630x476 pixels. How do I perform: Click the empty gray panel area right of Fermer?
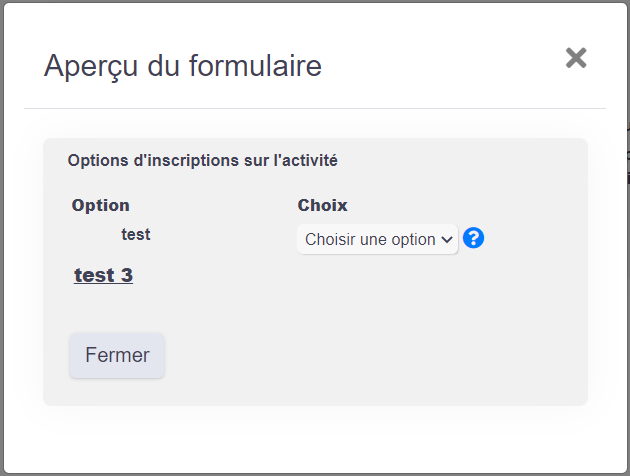[376, 355]
